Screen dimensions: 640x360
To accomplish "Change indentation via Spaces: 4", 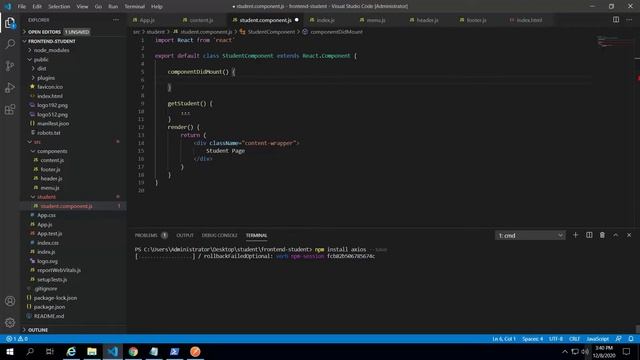I will [x=533, y=339].
